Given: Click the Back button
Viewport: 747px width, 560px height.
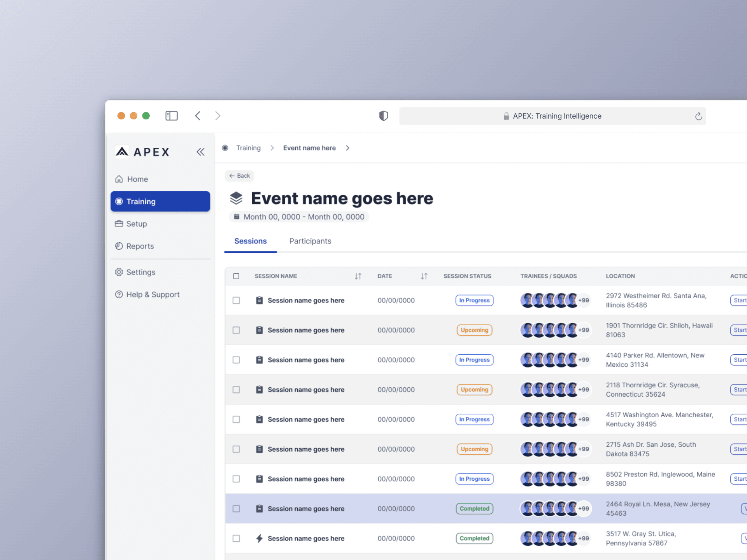Looking at the screenshot, I should coord(239,176).
